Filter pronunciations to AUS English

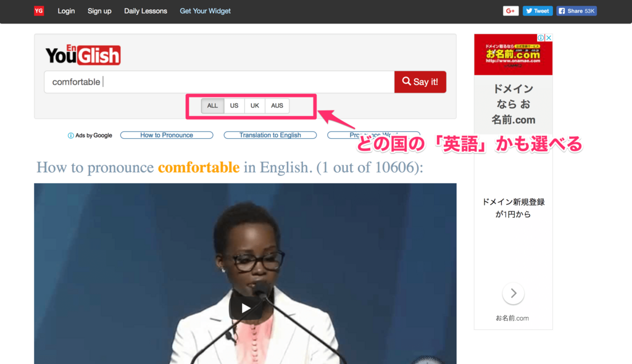(x=277, y=105)
